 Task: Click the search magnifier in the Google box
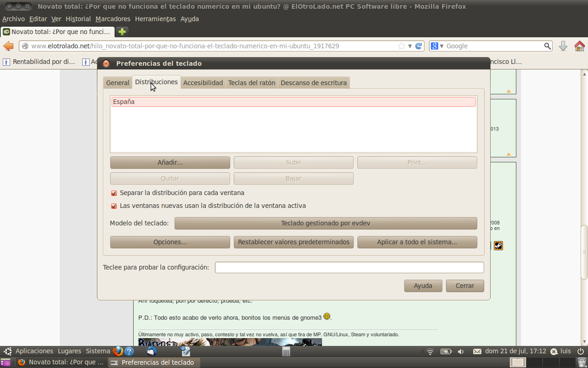click(547, 46)
